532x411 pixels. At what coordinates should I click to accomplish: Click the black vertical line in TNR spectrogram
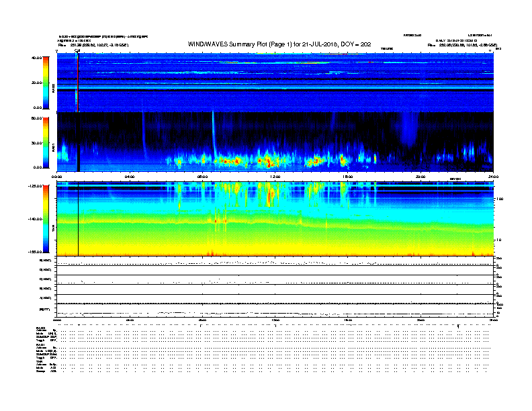point(79,219)
